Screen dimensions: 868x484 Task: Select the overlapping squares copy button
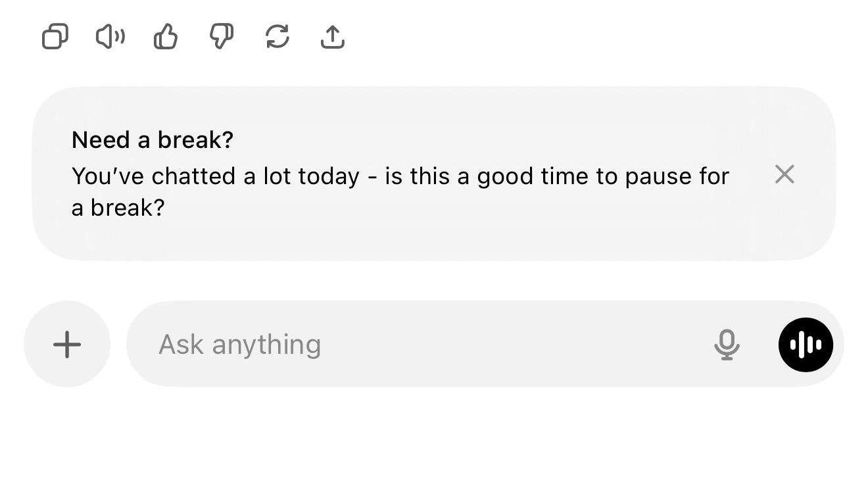tap(55, 37)
